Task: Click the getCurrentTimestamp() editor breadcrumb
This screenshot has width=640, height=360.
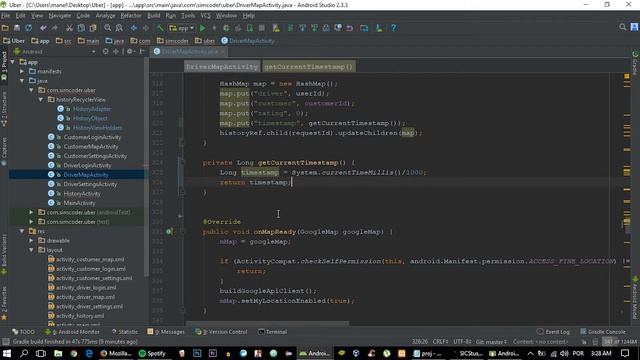Action: click(x=309, y=67)
